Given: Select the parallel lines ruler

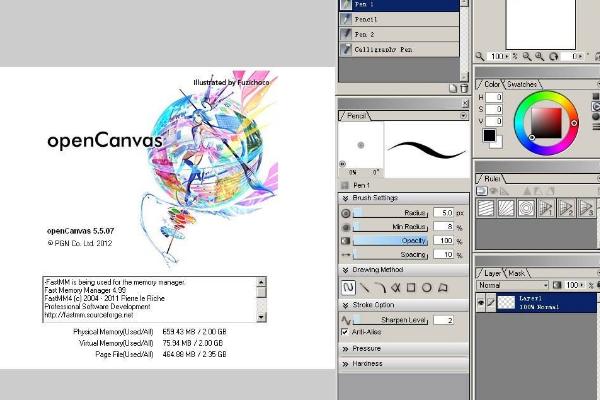Looking at the screenshot, I should 486,208.
